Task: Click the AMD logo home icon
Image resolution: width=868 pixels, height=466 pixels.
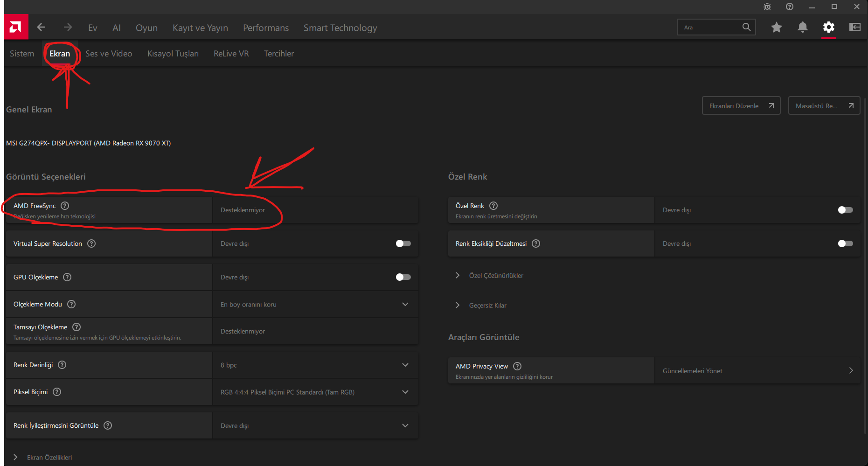Action: coord(16,27)
